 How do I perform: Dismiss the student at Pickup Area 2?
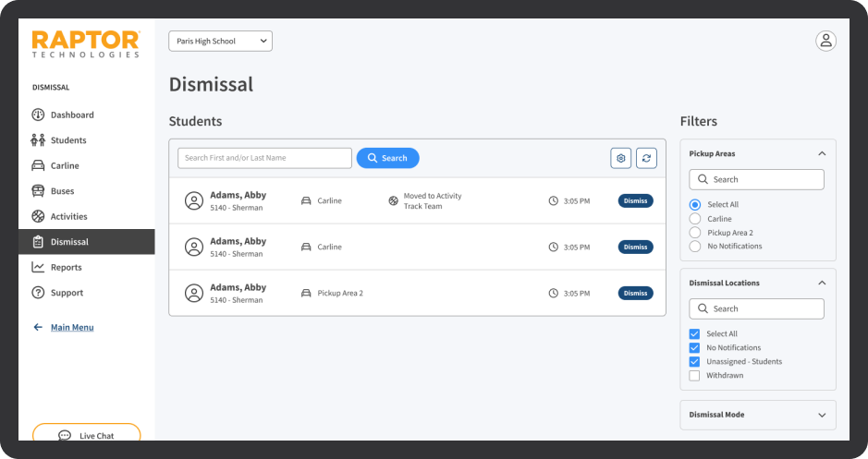635,293
